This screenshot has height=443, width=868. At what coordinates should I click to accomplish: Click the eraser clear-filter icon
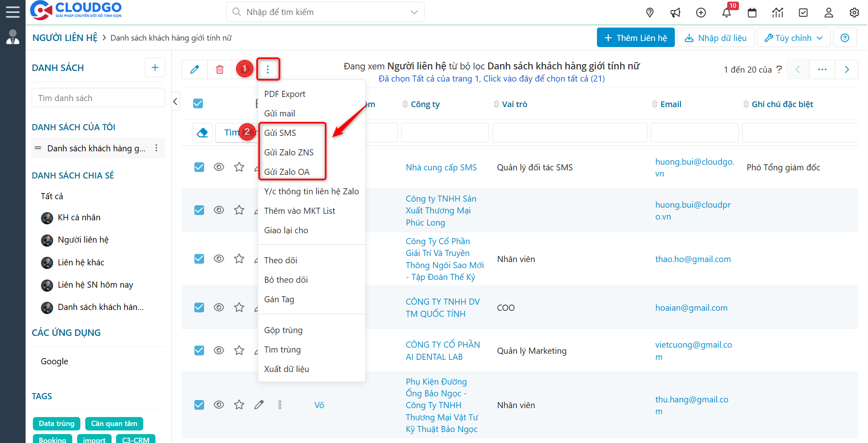[x=202, y=133]
